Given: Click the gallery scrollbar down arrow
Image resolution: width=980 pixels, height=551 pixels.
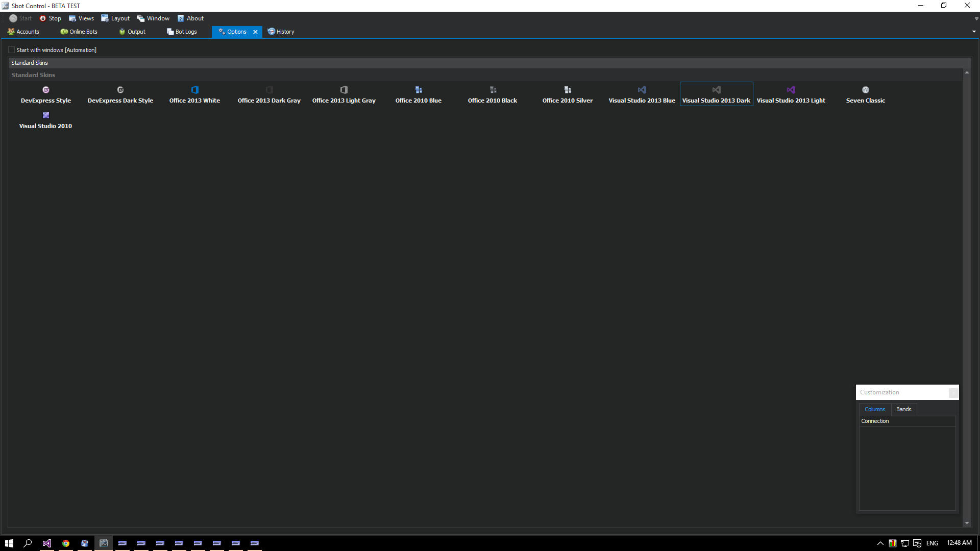Looking at the screenshot, I should coord(967,523).
